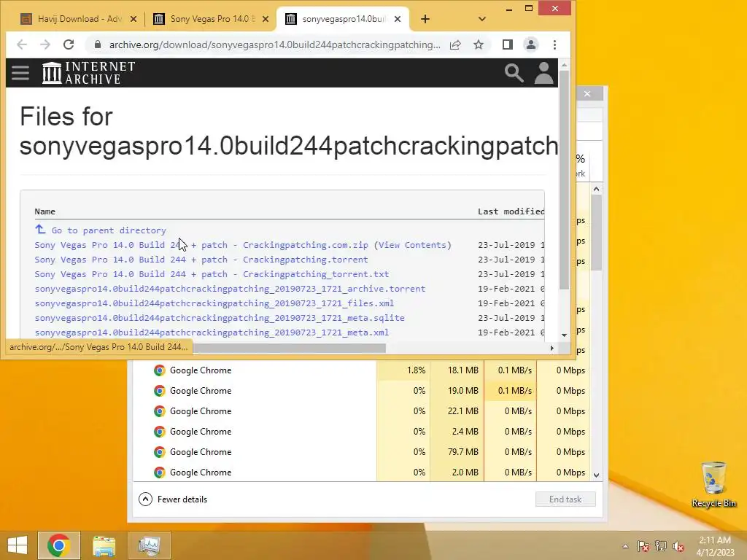Open Internet Archive search magnifier

tap(514, 73)
